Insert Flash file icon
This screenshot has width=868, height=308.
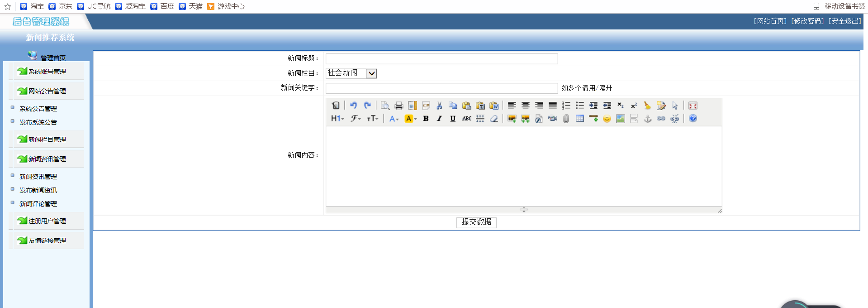point(539,119)
